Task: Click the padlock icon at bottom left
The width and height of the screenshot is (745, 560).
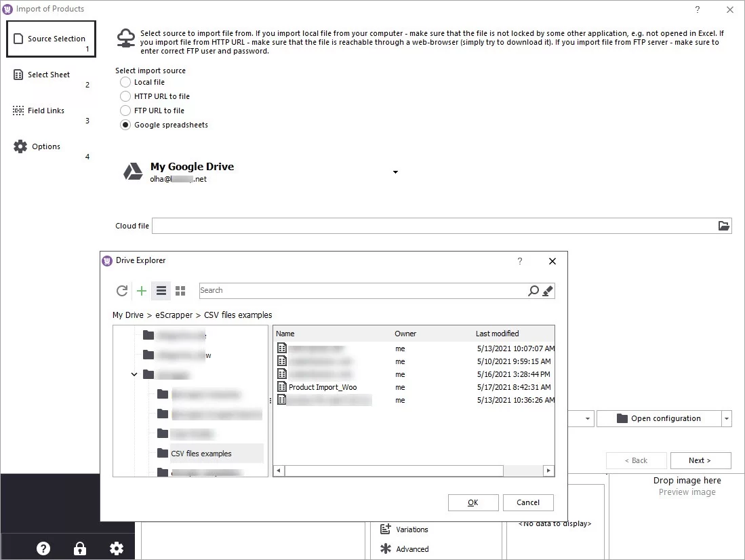Action: point(80,548)
